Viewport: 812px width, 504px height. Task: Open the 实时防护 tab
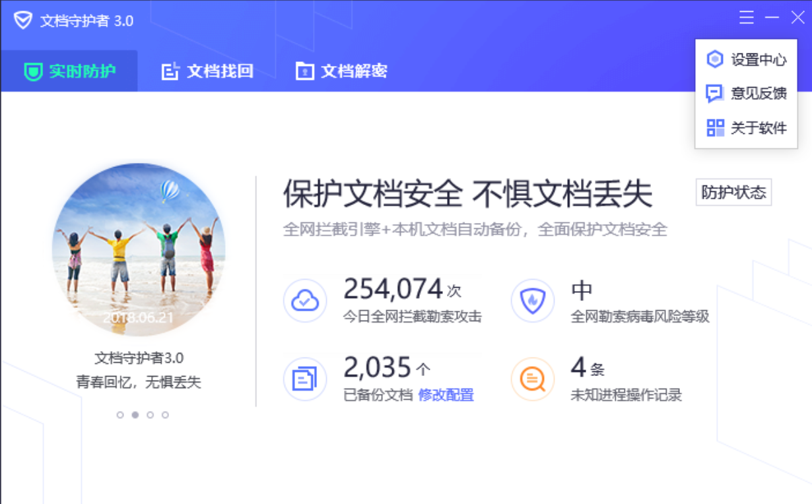69,71
